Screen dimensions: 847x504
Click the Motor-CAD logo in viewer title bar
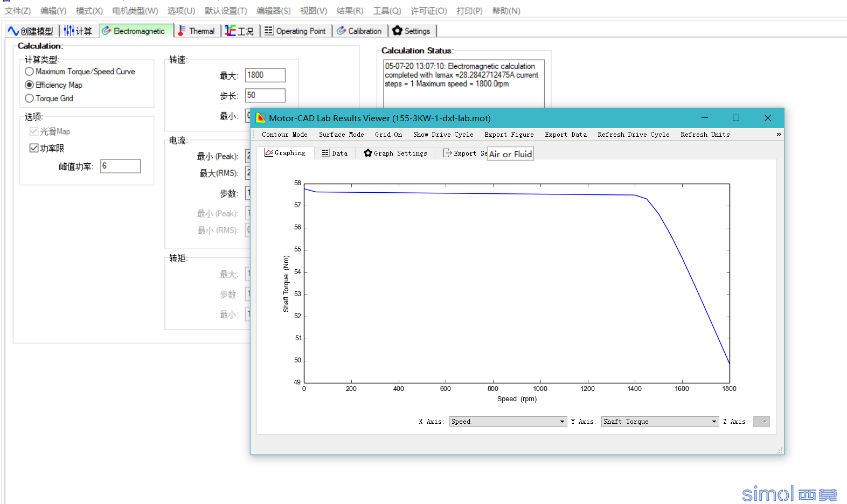pyautogui.click(x=261, y=118)
